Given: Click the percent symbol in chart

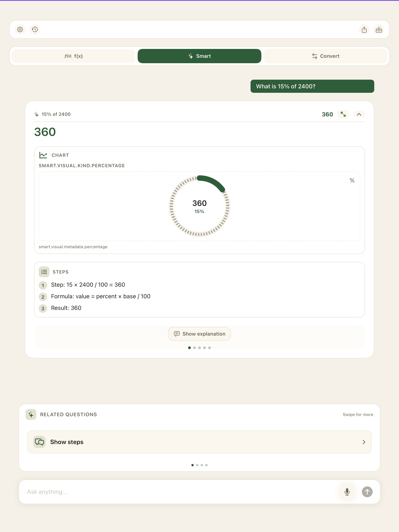Looking at the screenshot, I should point(352,180).
